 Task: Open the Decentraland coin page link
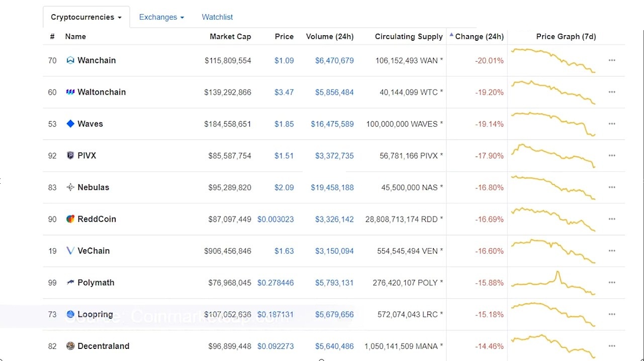(104, 346)
